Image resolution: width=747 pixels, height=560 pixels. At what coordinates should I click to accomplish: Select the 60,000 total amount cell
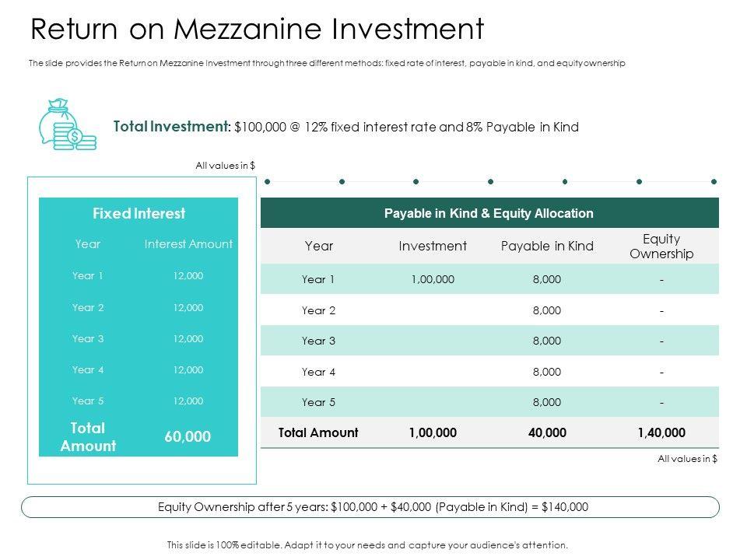(188, 437)
